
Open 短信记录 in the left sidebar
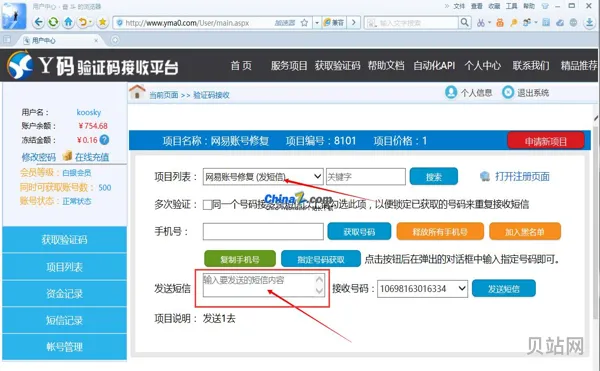click(64, 320)
